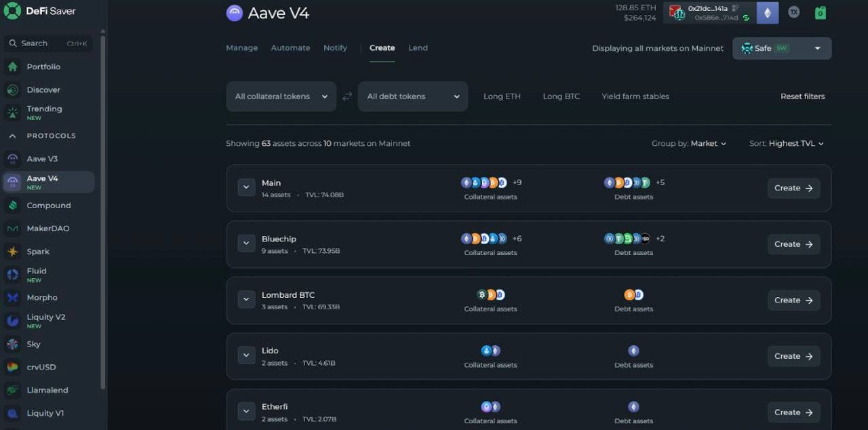Open the Liquity V2 protocol icon
This screenshot has width=868, height=430.
coord(12,321)
